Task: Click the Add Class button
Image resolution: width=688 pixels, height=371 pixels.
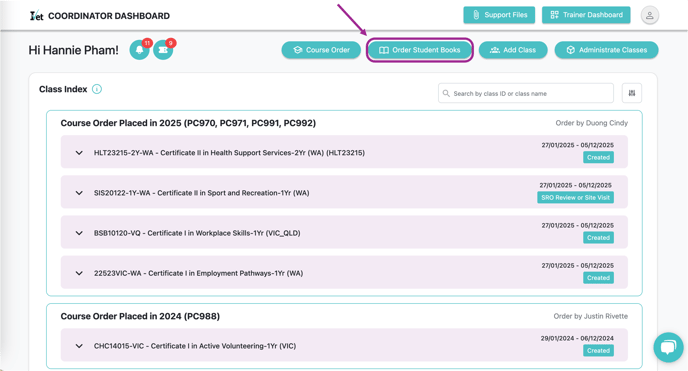Action: coord(513,50)
